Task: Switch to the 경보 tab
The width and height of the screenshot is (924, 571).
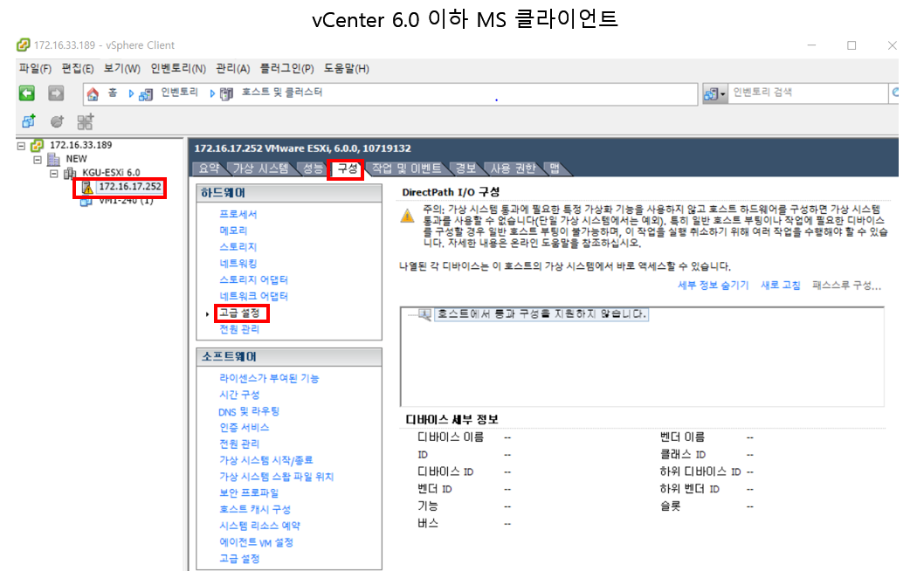Action: 465,169
